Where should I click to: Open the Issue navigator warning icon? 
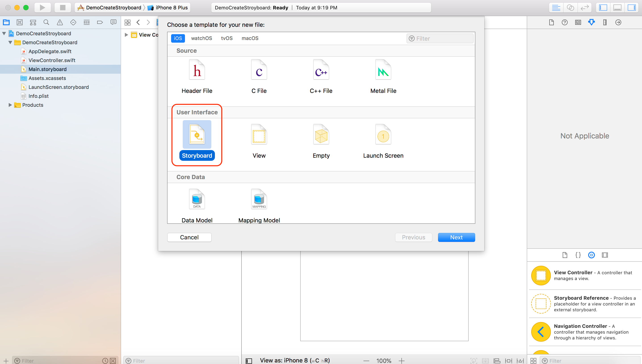tap(60, 22)
